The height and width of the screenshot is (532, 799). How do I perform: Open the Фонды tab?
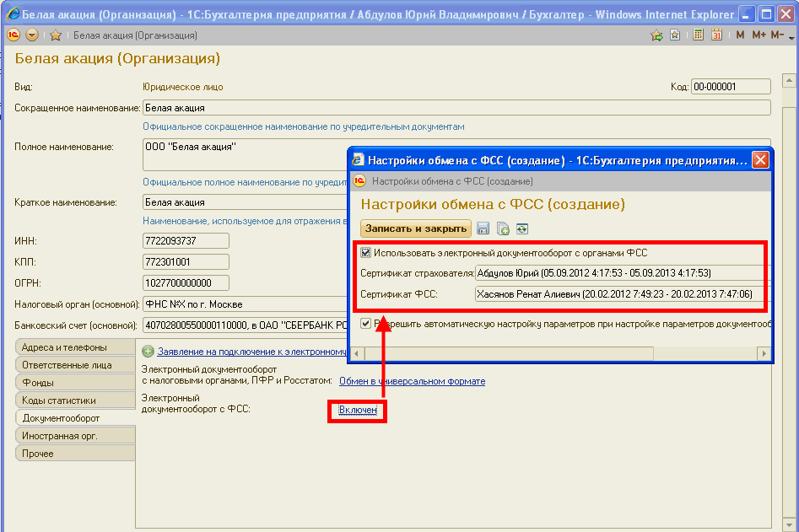(x=75, y=382)
